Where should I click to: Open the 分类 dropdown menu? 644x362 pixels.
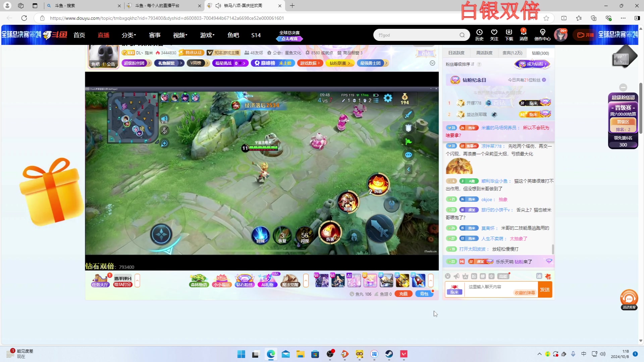(129, 35)
